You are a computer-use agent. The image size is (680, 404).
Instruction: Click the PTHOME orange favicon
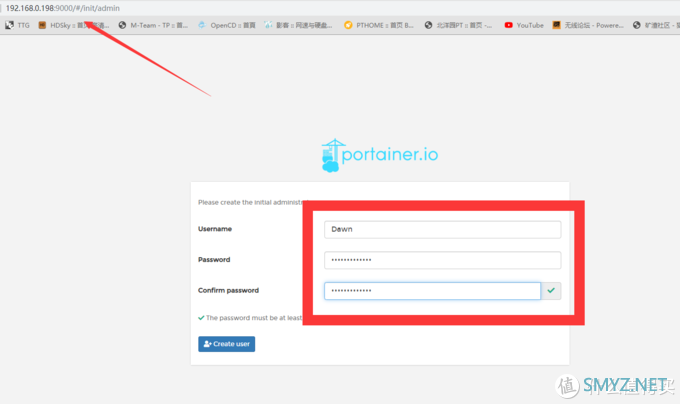point(348,25)
